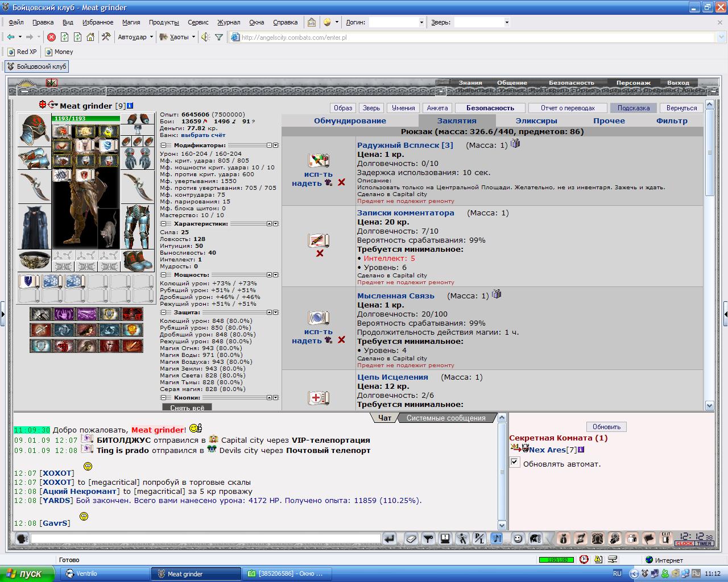This screenshot has height=582, width=728.
Task: Click the eraser clear chat icon
Action: click(411, 538)
